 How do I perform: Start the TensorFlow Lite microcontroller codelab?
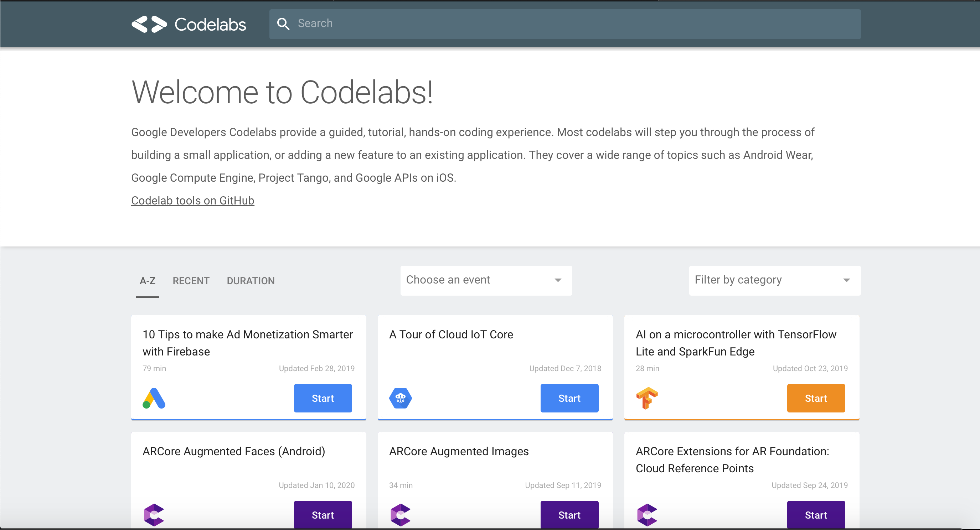coord(816,398)
